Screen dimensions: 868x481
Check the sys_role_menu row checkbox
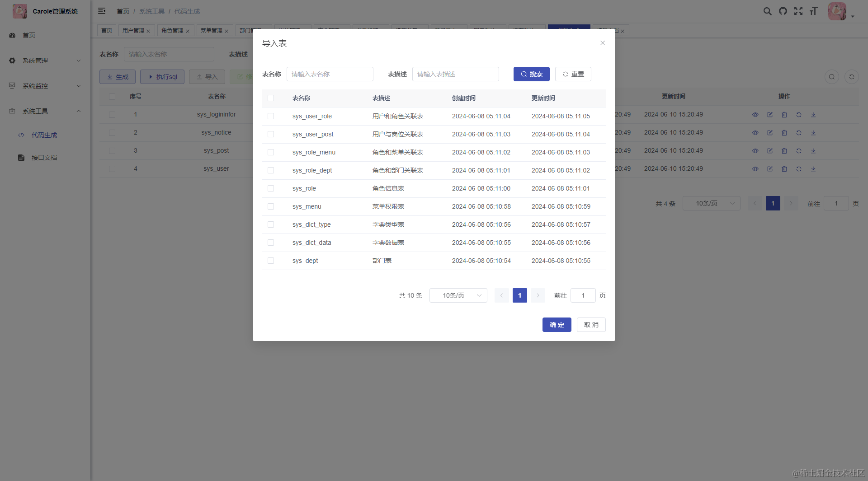click(271, 152)
